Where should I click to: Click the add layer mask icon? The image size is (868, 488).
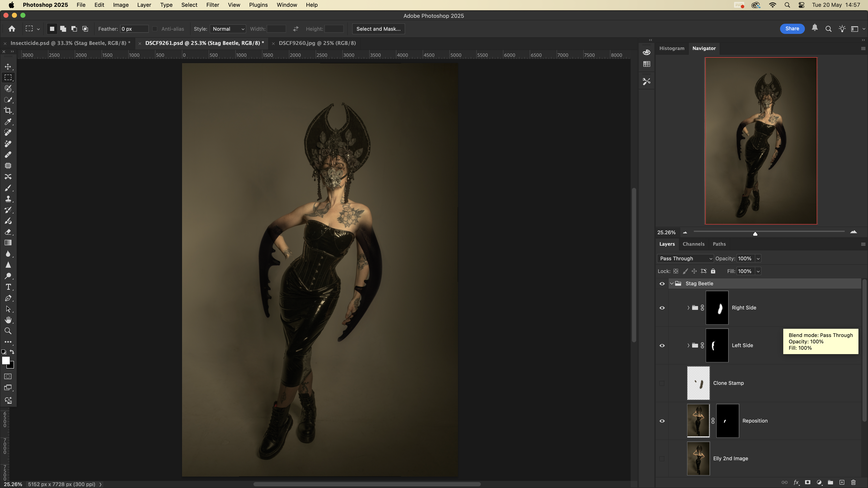coord(808,482)
